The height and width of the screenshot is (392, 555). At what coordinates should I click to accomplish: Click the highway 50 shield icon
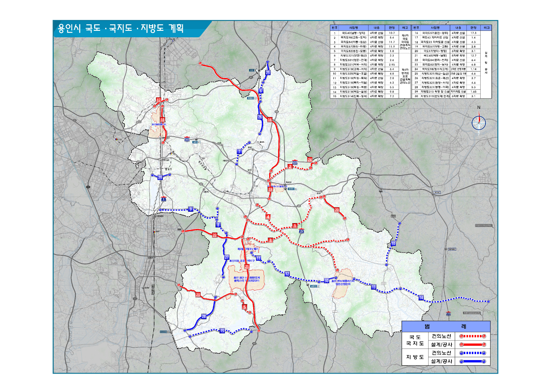pos(187,139)
